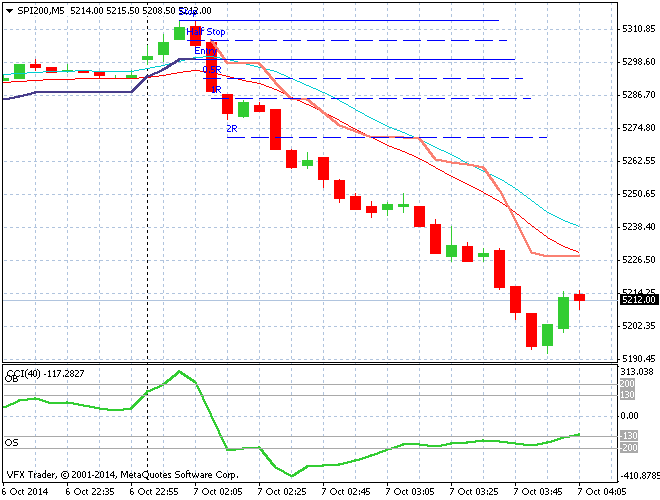
Task: Click the 5190.45 price on the scale
Action: tap(637, 358)
